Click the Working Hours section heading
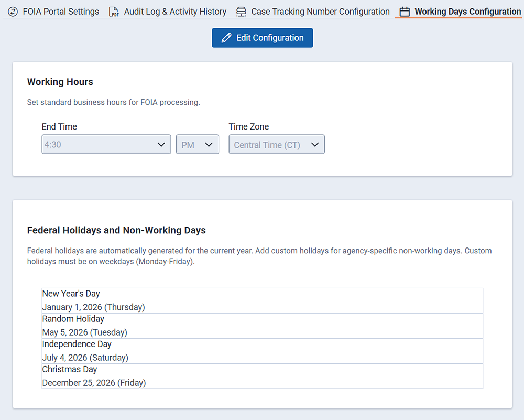The image size is (524, 420). tap(60, 82)
